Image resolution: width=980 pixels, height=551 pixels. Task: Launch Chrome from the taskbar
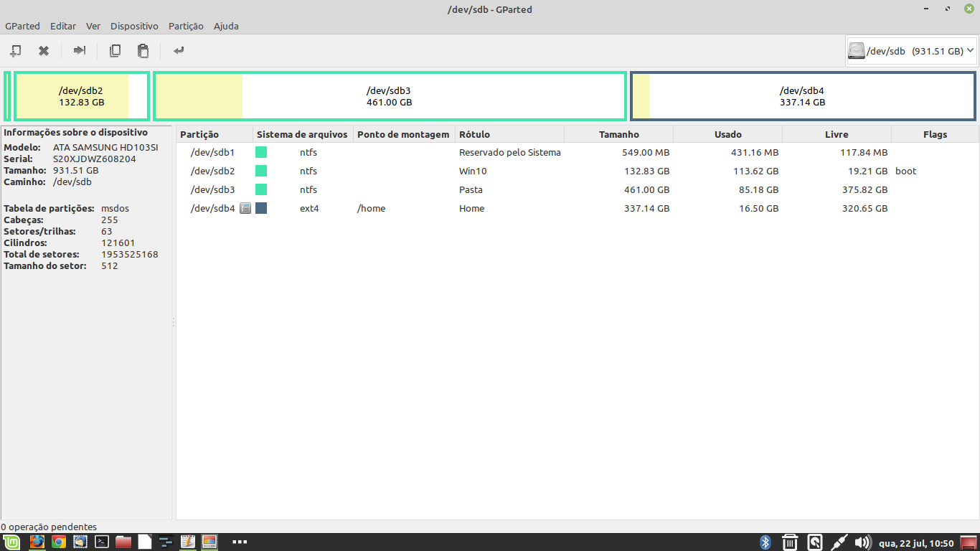[x=59, y=542]
